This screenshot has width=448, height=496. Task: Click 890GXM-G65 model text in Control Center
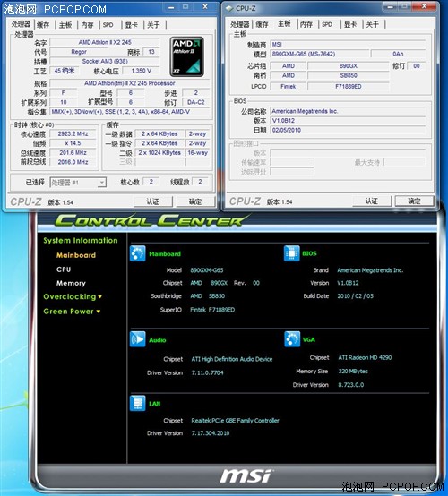coord(207,270)
